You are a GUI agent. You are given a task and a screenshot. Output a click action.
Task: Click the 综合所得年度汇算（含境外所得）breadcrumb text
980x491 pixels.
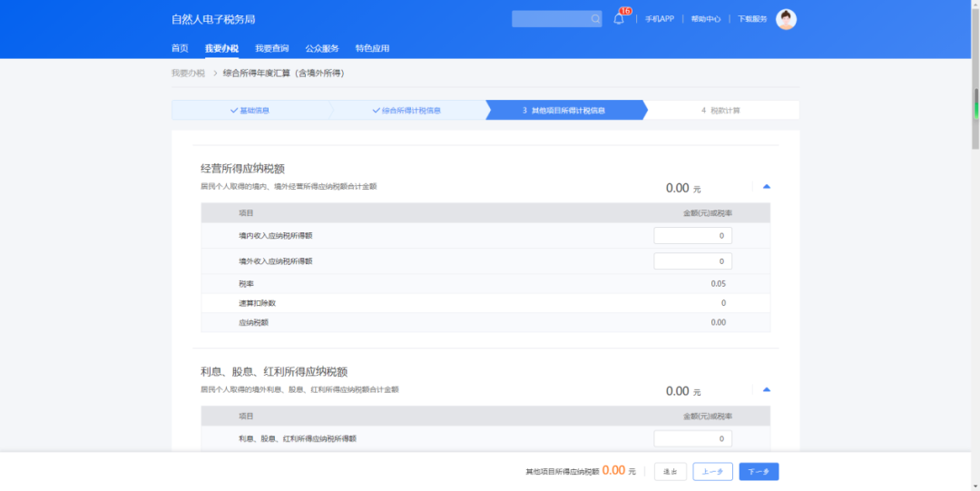coord(283,74)
